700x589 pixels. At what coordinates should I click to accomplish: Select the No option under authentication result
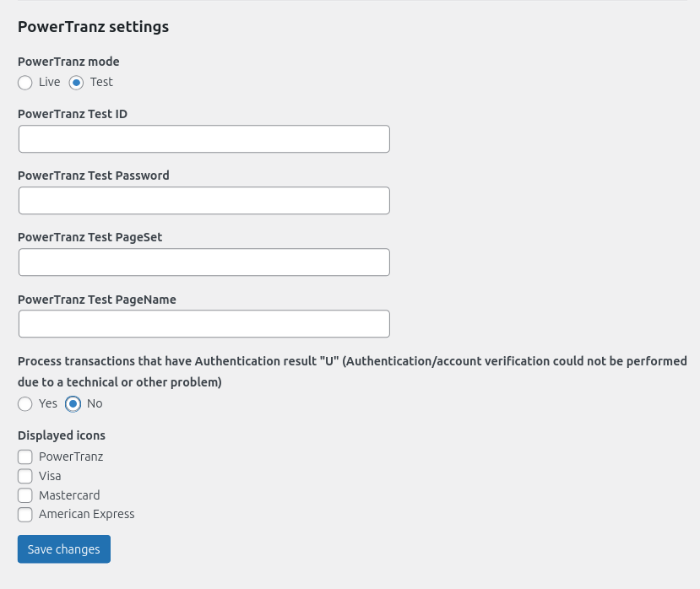click(x=72, y=404)
